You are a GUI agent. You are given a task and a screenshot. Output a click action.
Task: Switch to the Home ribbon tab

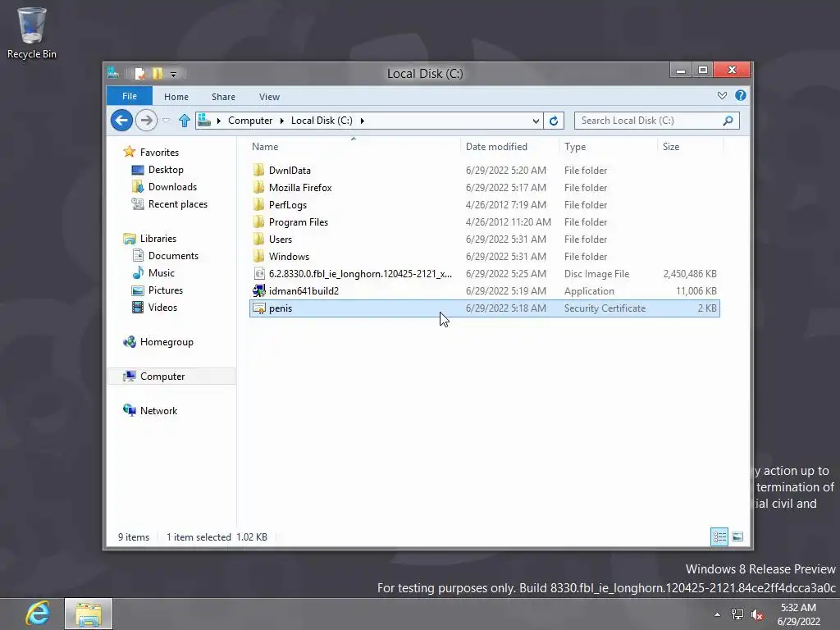(176, 97)
